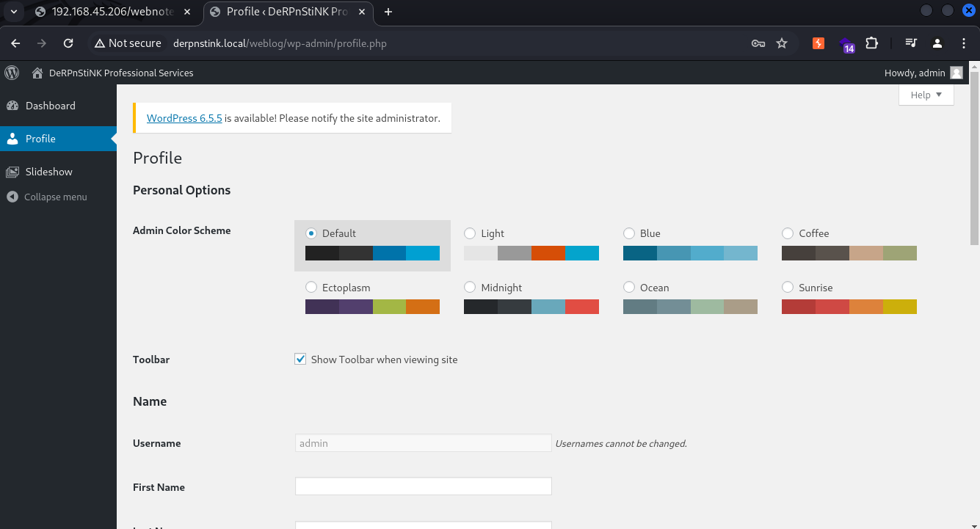The height and width of the screenshot is (529, 980).
Task: Click the orange lightning bolt extension icon
Action: [819, 43]
